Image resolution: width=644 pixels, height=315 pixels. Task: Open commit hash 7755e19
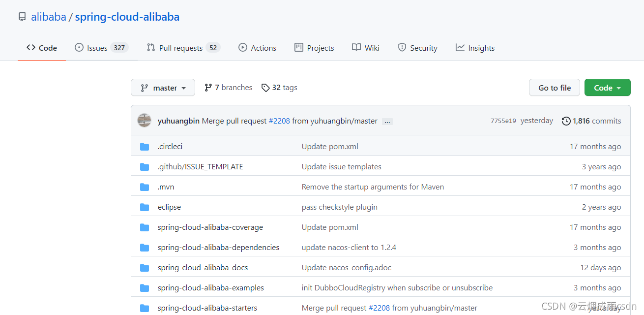(503, 121)
